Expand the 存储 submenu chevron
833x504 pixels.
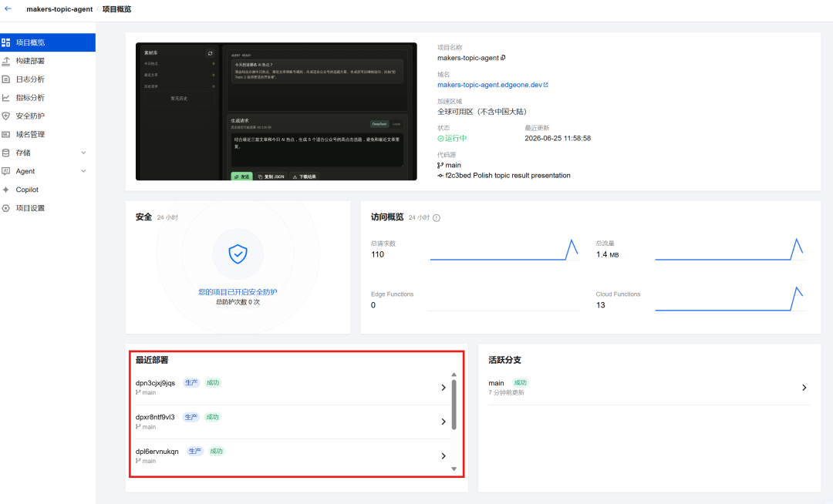click(83, 153)
